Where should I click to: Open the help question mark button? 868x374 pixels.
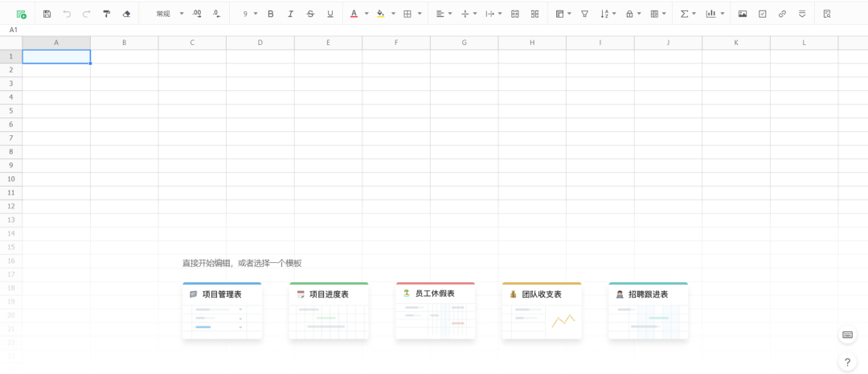(x=847, y=362)
